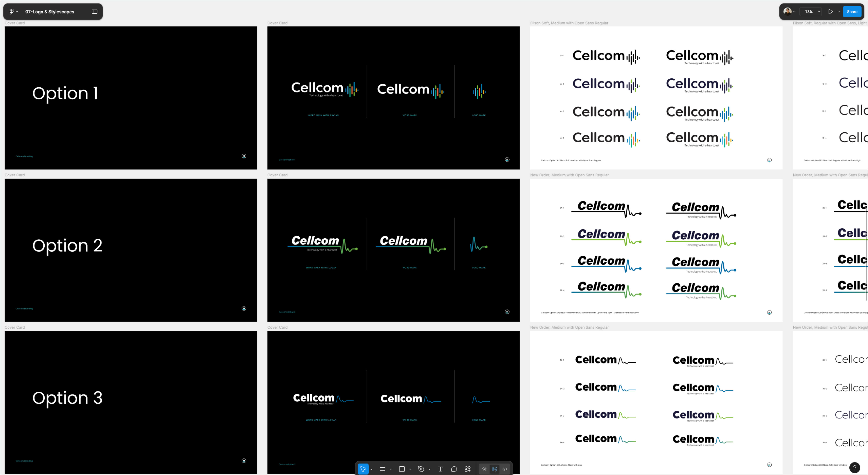Click the 'Cellcom Option 2' caption on dark card
The width and height of the screenshot is (868, 475).
click(x=287, y=312)
